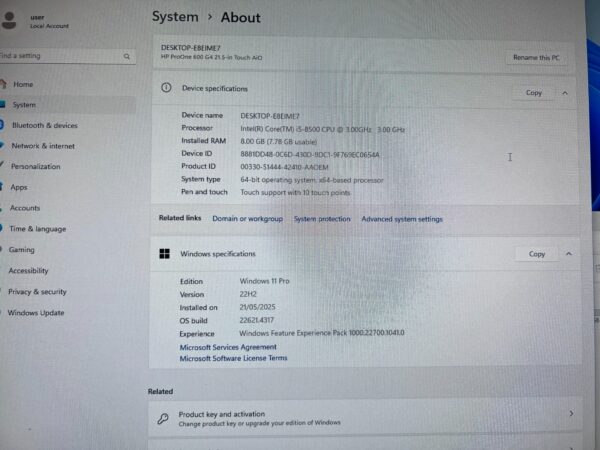Click the Windows logo beside Windows specifications
The width and height of the screenshot is (600, 450).
(x=165, y=254)
